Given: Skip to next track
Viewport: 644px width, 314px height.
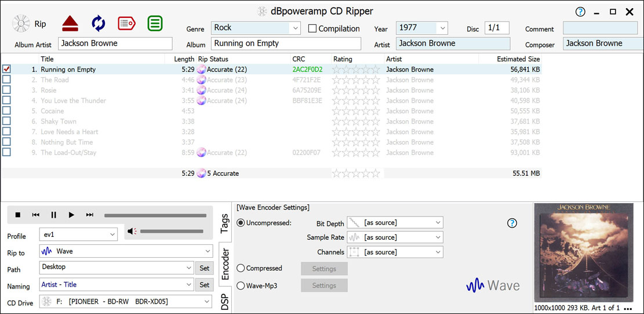Looking at the screenshot, I should pyautogui.click(x=89, y=215).
